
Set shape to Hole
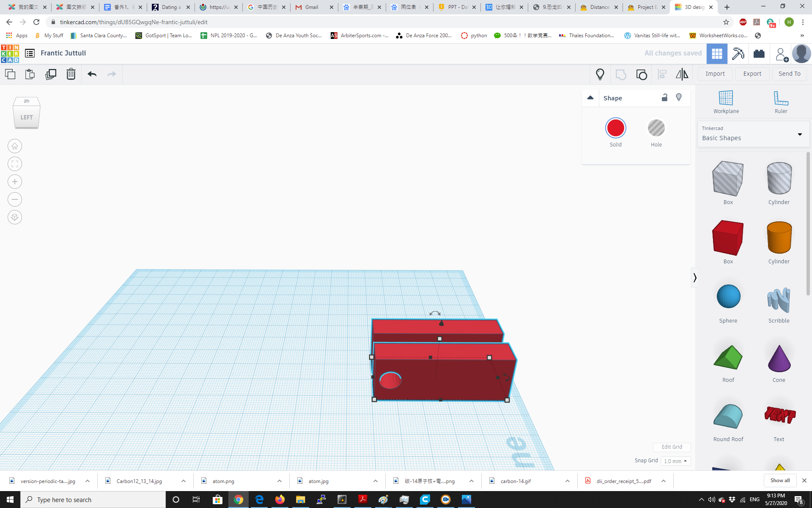[x=656, y=128]
